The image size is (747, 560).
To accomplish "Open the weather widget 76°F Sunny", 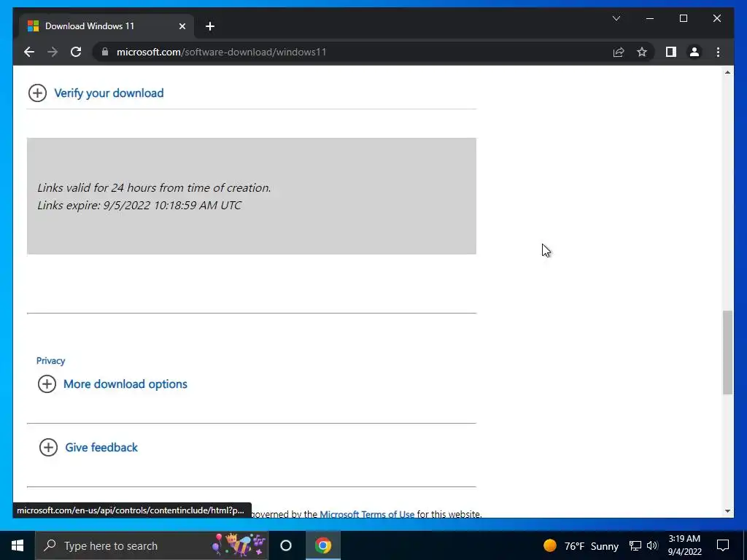I will [580, 545].
